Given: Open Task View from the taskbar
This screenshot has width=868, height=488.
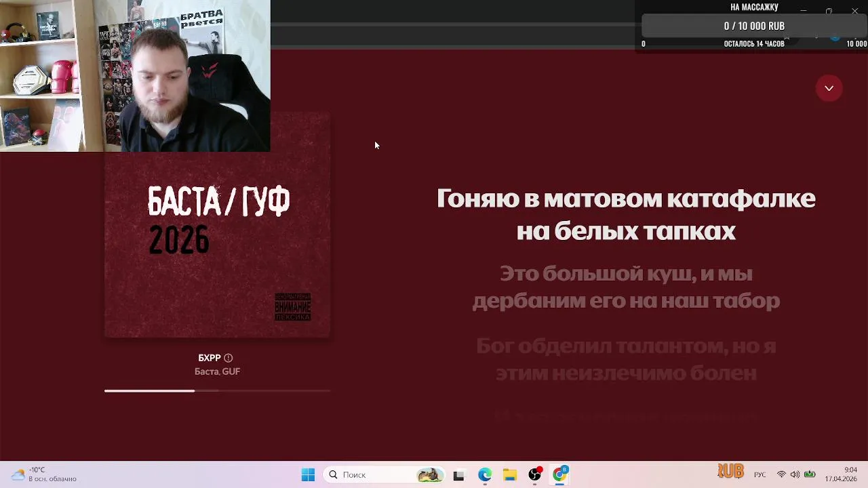Looking at the screenshot, I should tap(458, 475).
